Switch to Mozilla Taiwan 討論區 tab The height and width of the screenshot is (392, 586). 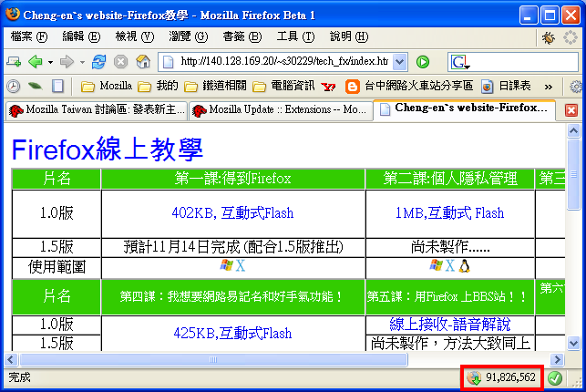click(x=96, y=110)
